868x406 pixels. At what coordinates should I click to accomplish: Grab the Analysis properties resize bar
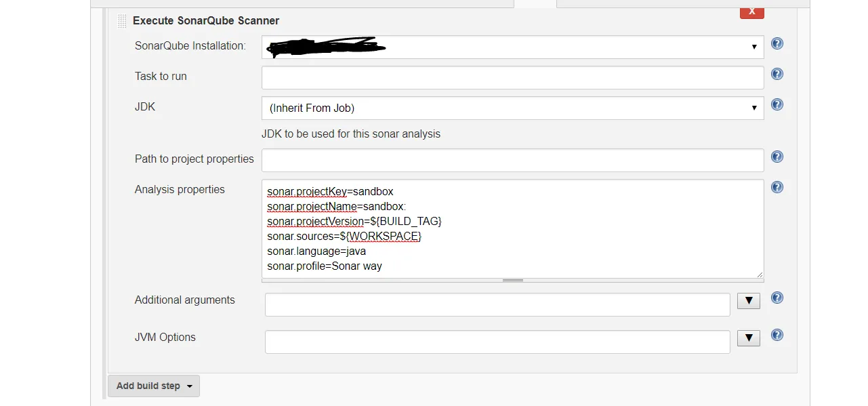point(512,280)
